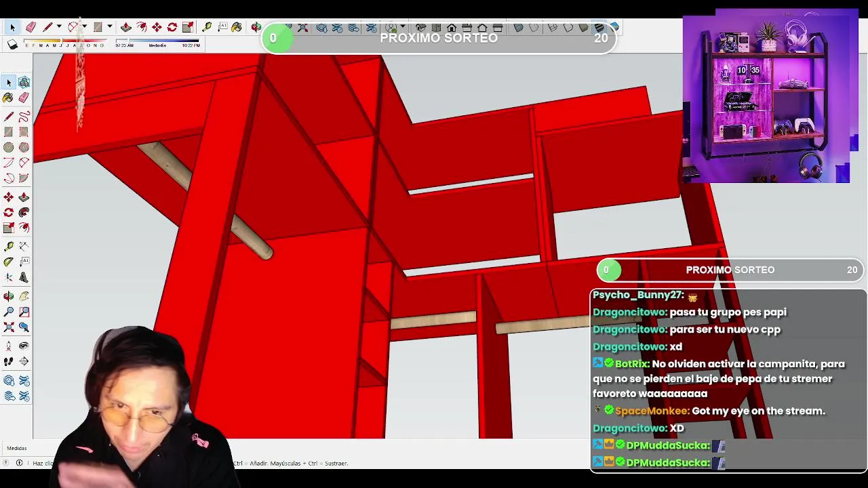
Task: Click the Medidas measurements field
Action: click(17, 448)
